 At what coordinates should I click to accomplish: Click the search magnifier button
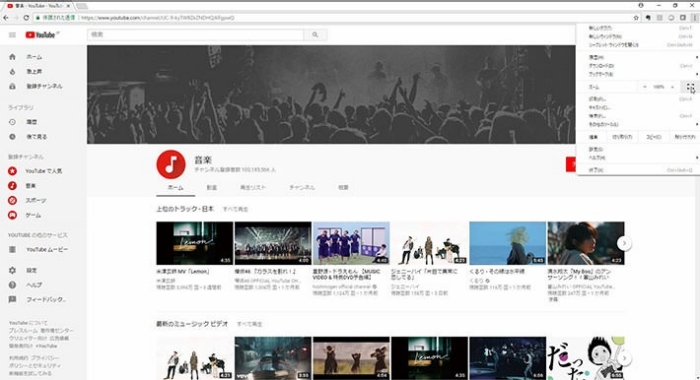click(315, 35)
